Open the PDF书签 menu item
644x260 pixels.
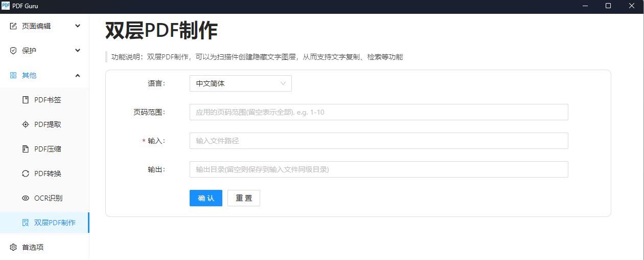44,100
